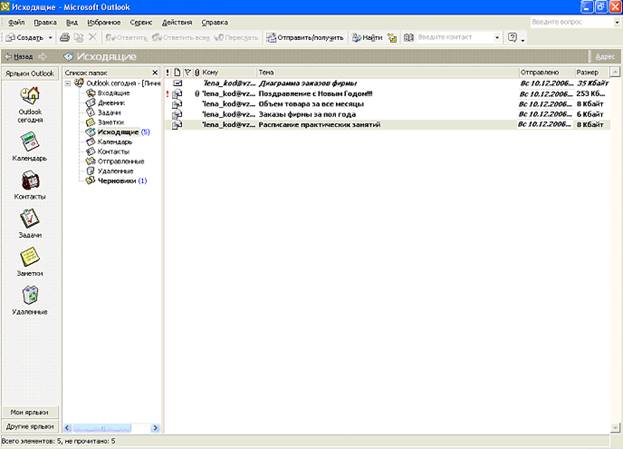Click the Переслать toolbar button
This screenshot has height=449, width=623.
(236, 38)
